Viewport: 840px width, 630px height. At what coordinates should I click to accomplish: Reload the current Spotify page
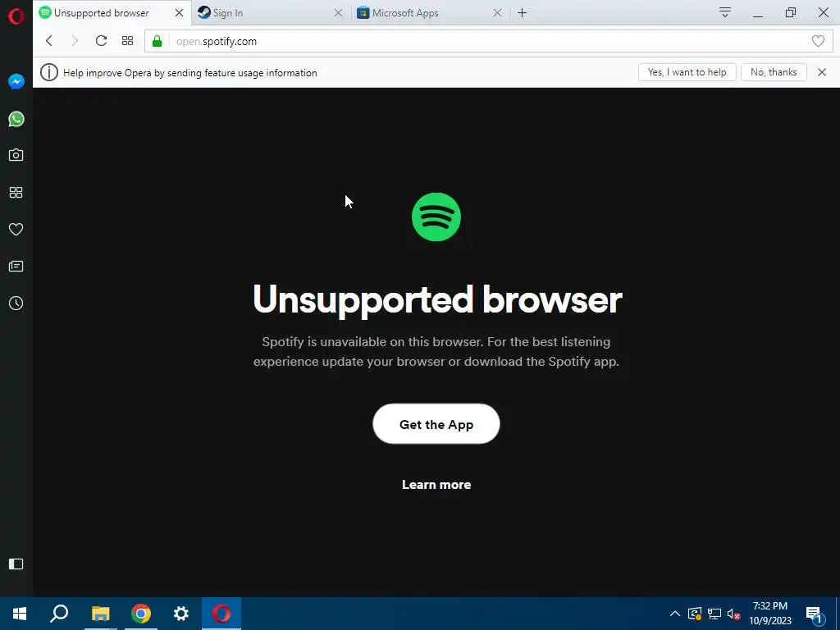101,41
